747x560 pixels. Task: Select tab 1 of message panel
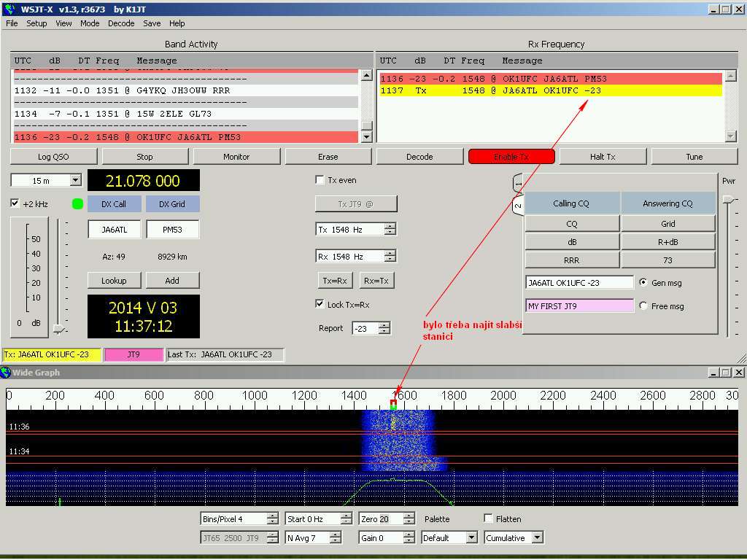518,184
